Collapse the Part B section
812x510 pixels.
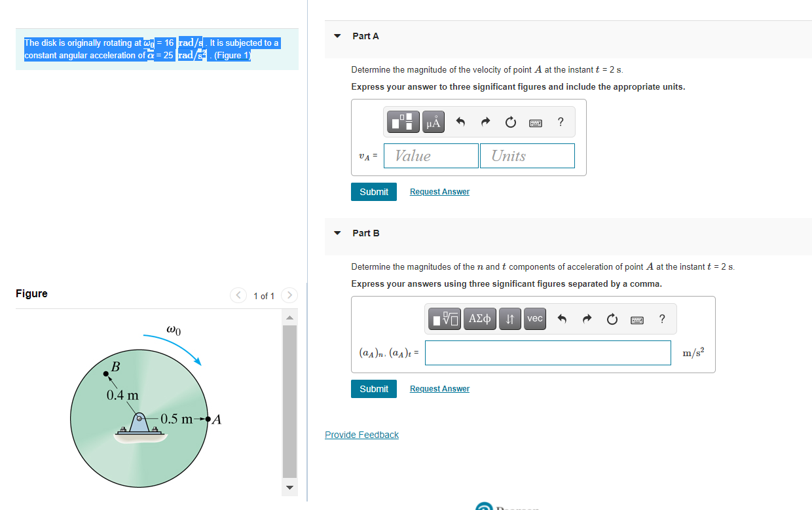point(336,232)
